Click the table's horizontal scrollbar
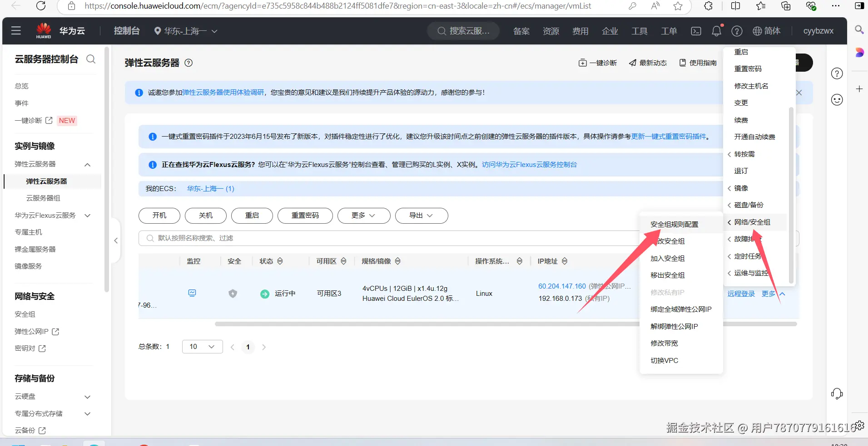 tap(506, 324)
